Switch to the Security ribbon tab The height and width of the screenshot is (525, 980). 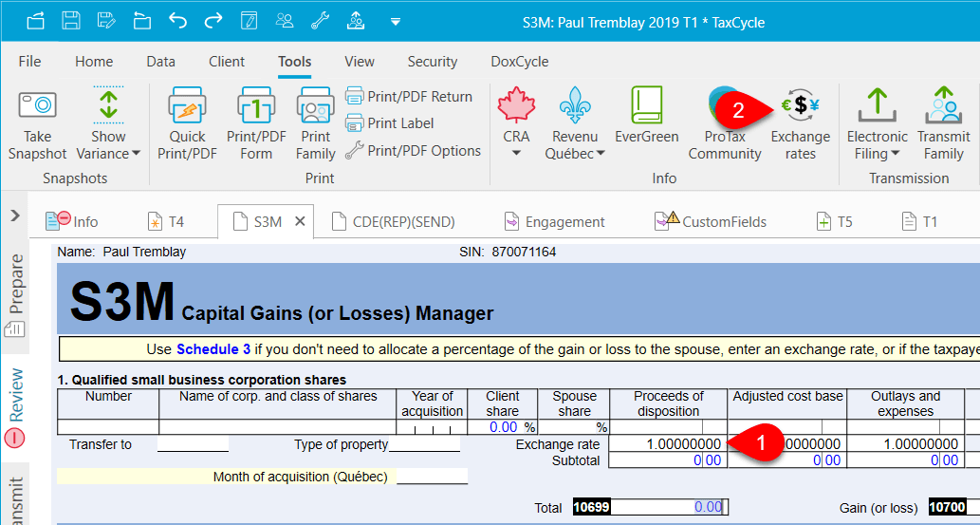[433, 62]
